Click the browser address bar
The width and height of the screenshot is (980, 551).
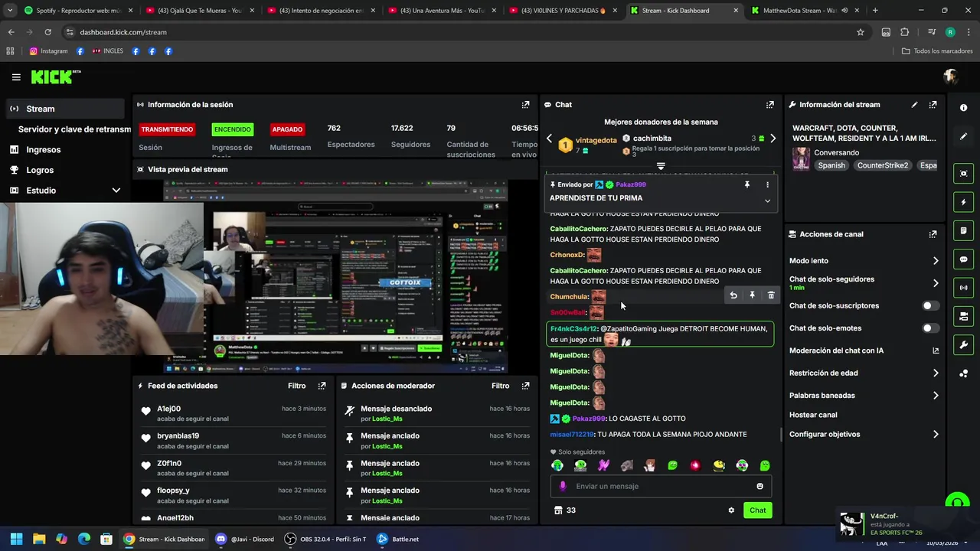click(459, 32)
